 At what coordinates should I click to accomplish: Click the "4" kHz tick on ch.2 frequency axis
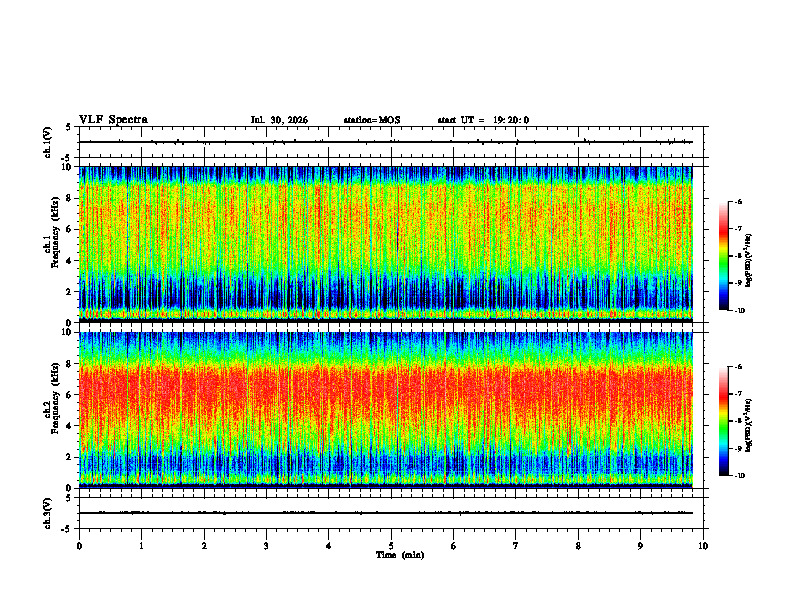pos(70,426)
